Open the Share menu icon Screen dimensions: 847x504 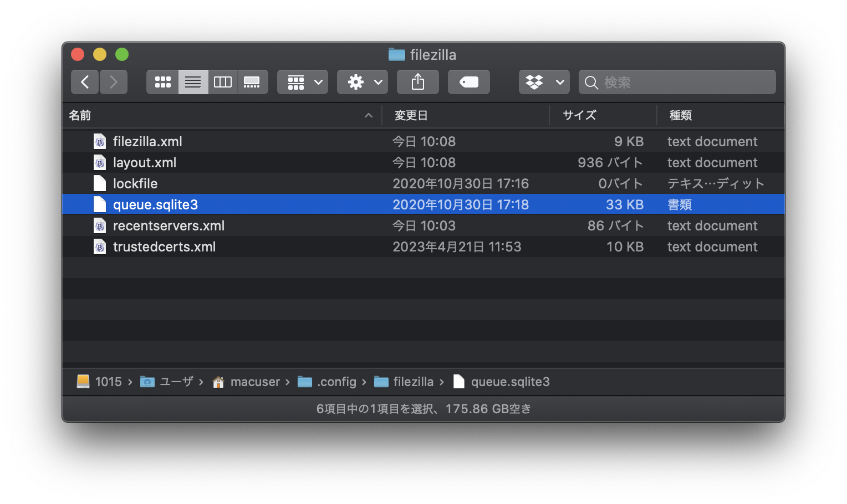[x=417, y=81]
